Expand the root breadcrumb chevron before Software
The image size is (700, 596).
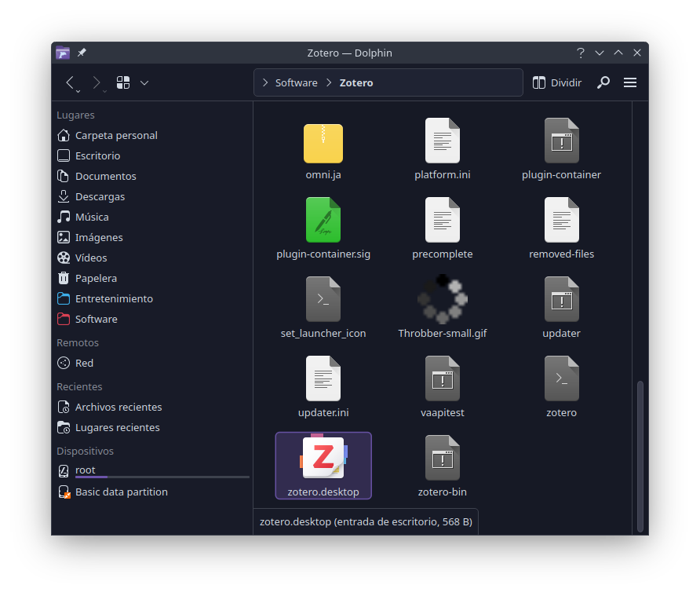[265, 82]
